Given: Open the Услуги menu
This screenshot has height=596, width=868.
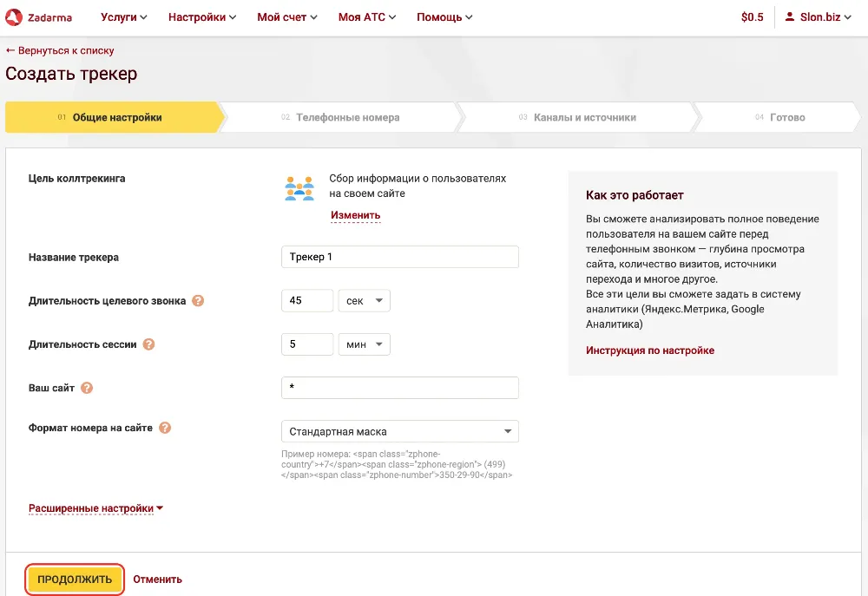Looking at the screenshot, I should pyautogui.click(x=123, y=17).
